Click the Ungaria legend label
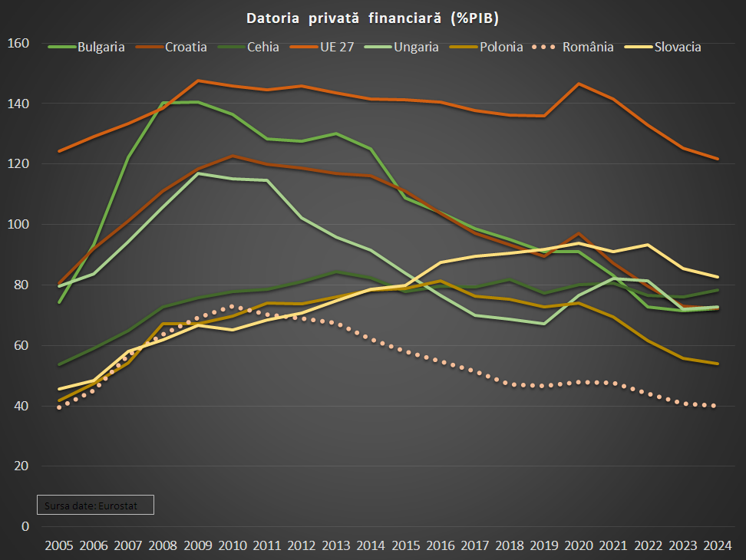 [416, 47]
